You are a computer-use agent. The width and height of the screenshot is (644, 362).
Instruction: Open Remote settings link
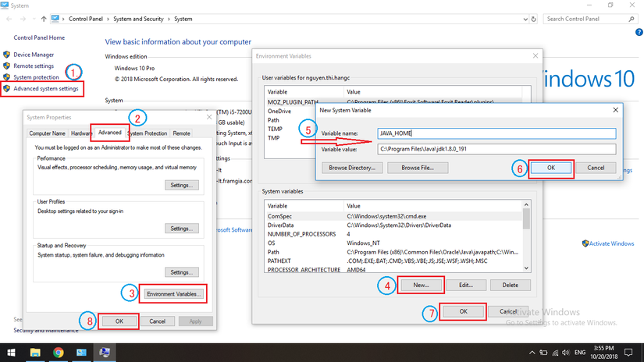pos(34,66)
